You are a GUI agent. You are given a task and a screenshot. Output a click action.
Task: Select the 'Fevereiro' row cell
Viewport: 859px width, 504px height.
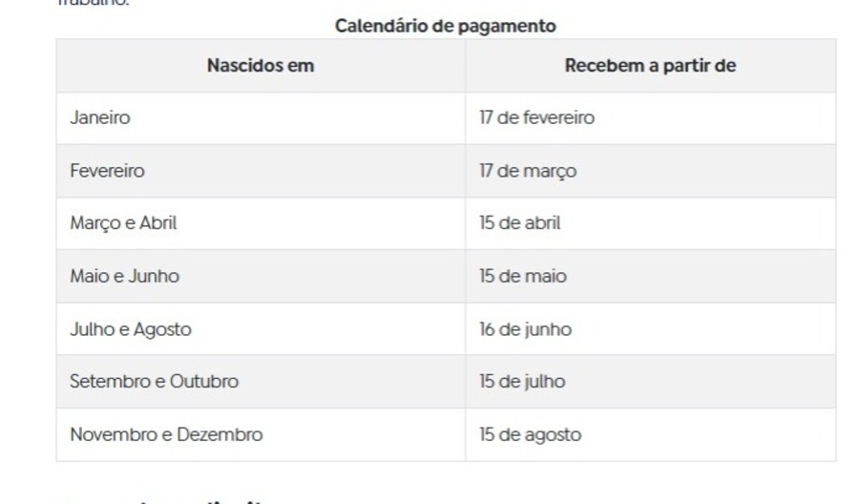point(261,171)
